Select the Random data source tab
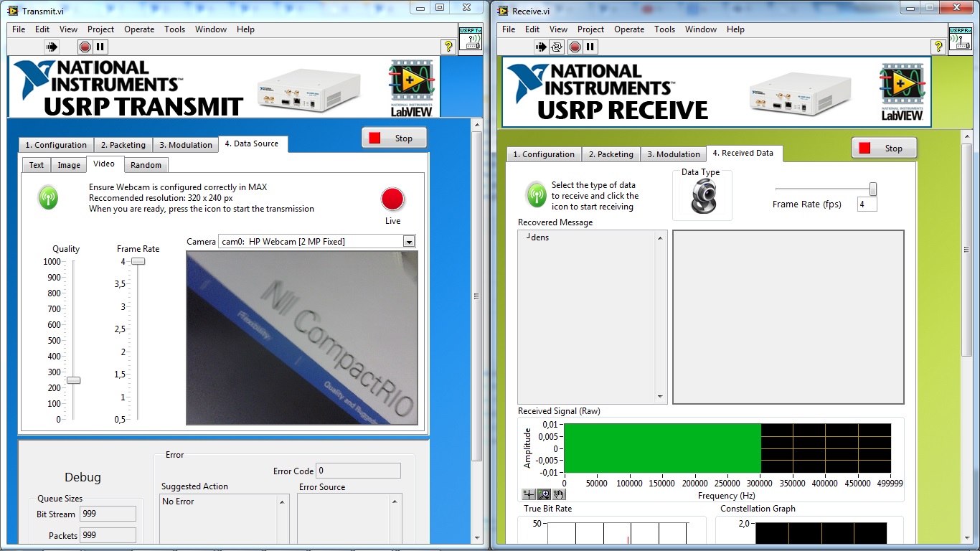The height and width of the screenshot is (551, 980). tap(146, 165)
